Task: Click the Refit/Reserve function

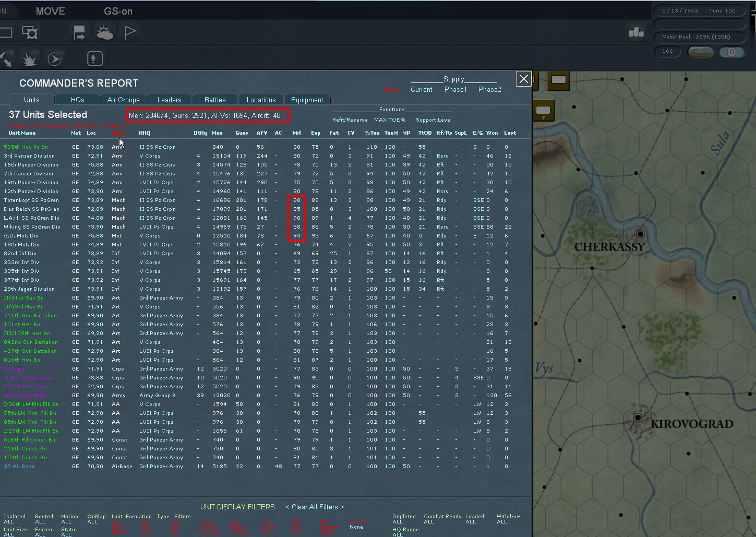Action: [x=350, y=120]
